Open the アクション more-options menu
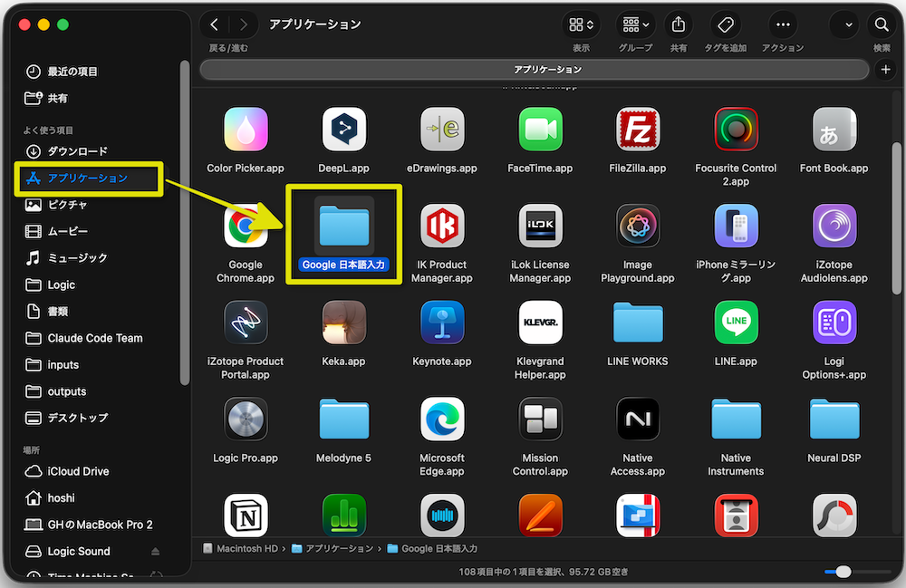Screen dimensions: 906x588 tap(783, 24)
